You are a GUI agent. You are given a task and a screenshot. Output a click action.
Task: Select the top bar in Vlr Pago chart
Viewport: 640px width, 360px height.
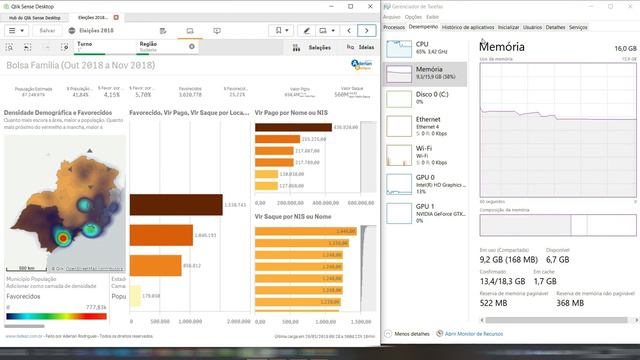click(293, 127)
